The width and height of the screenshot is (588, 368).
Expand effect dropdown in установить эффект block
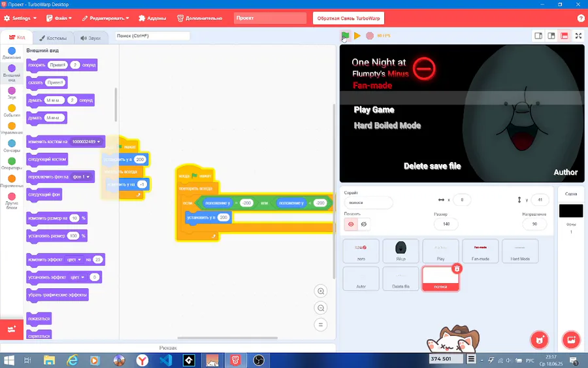click(x=78, y=277)
